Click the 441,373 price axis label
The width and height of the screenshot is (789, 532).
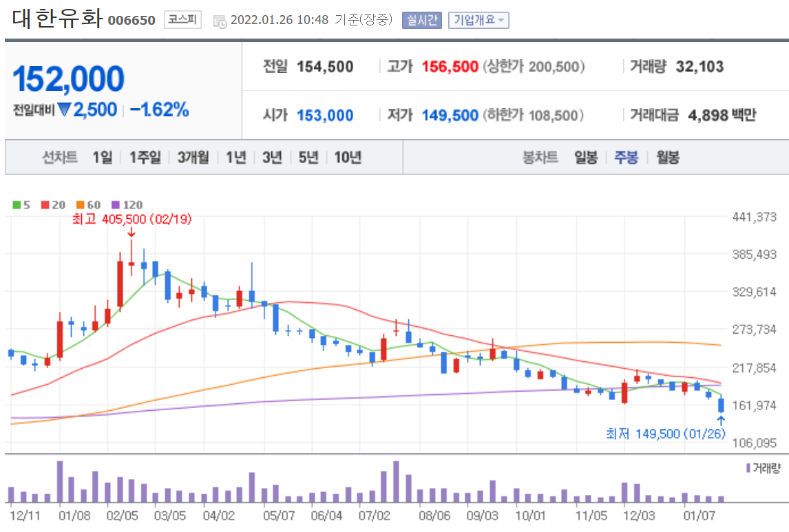[755, 217]
